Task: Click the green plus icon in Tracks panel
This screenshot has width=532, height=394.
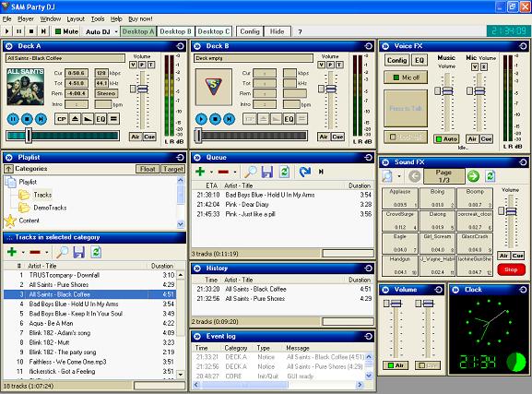Action: (x=12, y=252)
